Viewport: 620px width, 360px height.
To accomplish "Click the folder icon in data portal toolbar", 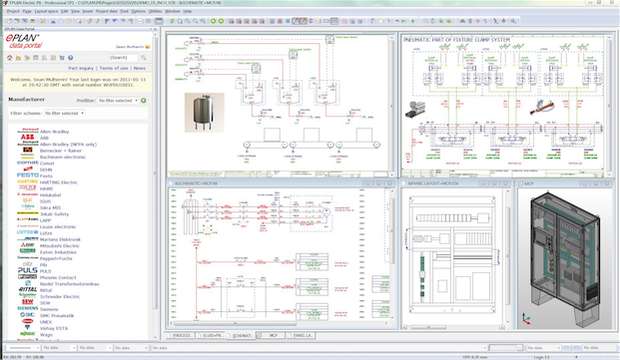I will [x=18, y=58].
